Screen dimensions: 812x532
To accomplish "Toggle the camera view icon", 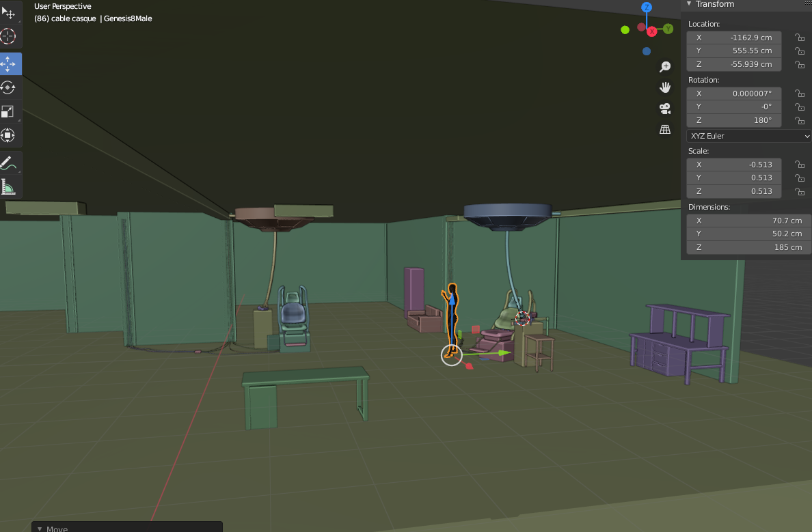I will [x=664, y=109].
